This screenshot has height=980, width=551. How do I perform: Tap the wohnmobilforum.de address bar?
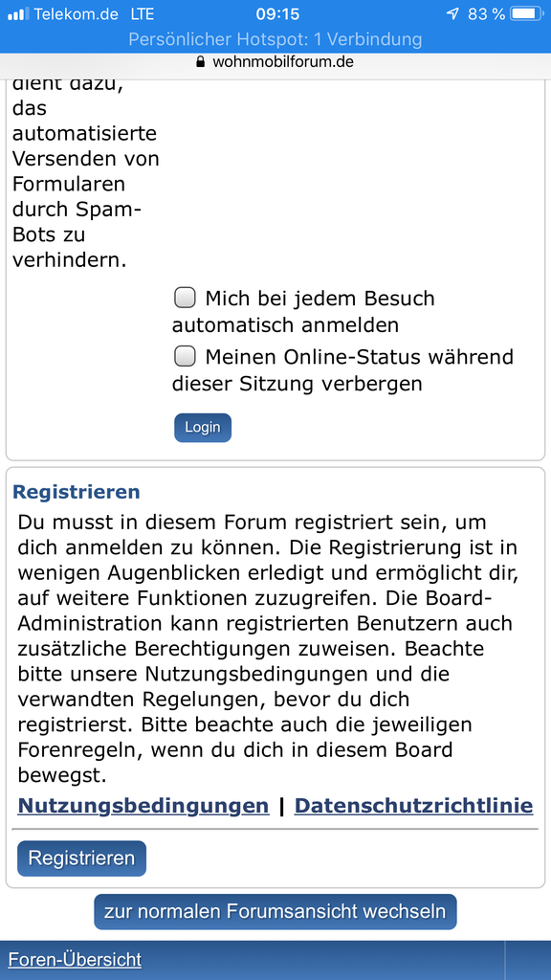pyautogui.click(x=275, y=62)
